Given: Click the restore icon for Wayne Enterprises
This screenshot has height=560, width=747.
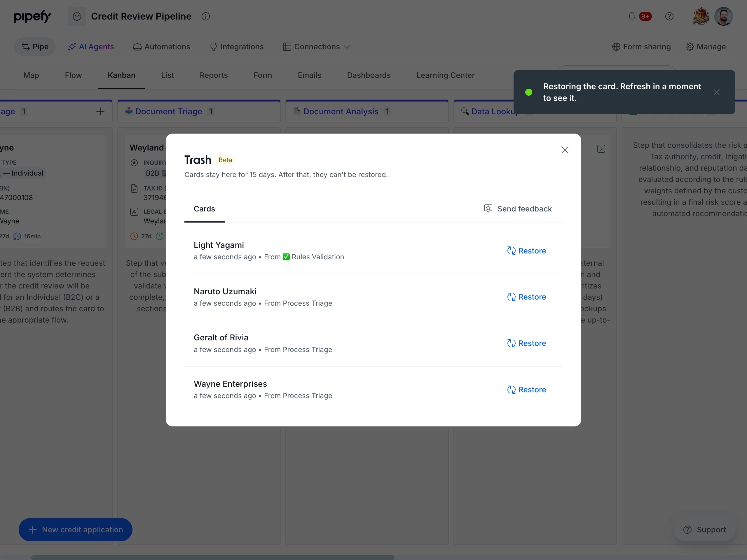Looking at the screenshot, I should click(511, 390).
